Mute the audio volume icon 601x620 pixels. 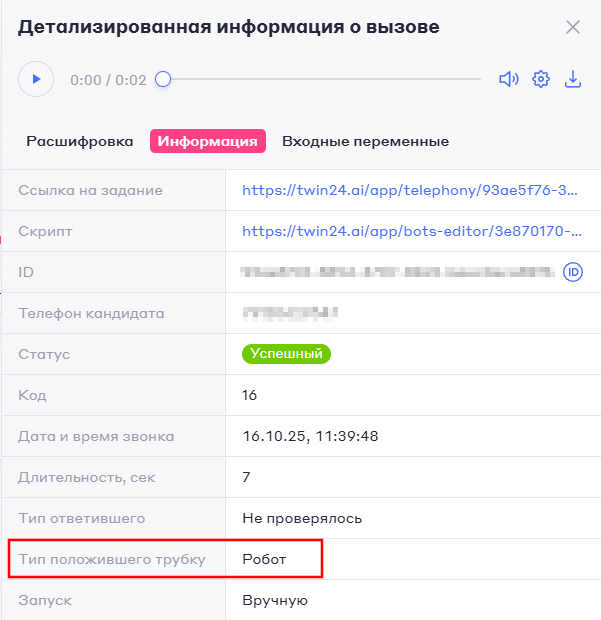[509, 79]
